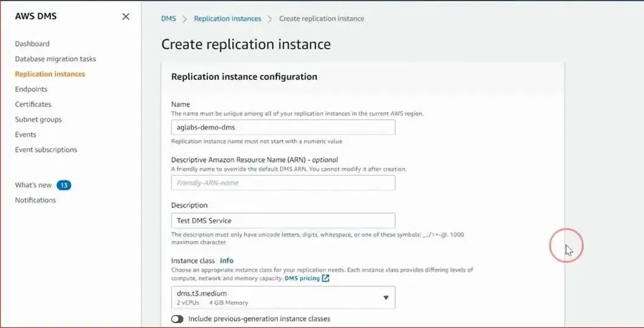Click the AWS DMS sidebar title
644x328 pixels.
pos(36,16)
